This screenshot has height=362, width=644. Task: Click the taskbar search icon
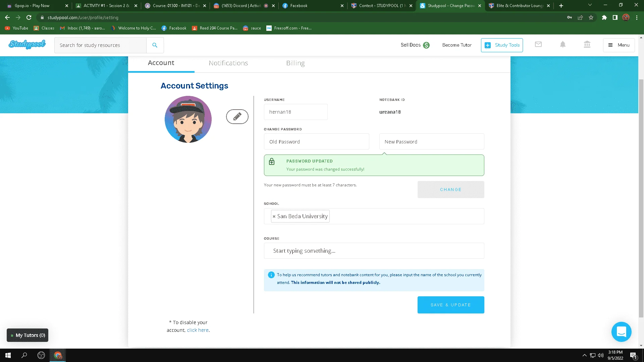[24, 355]
